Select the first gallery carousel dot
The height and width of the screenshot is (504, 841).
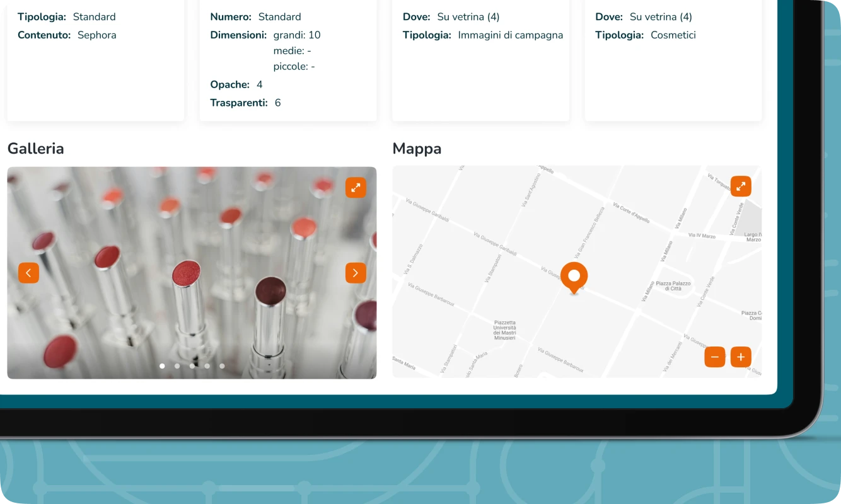162,366
